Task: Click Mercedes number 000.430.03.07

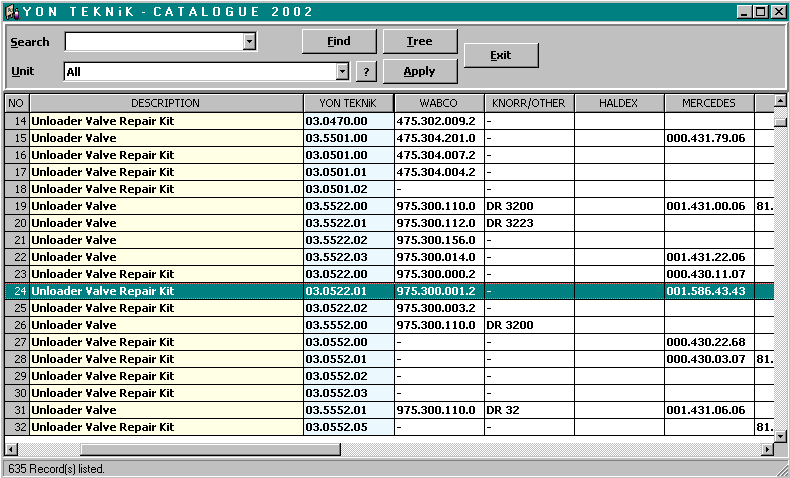Action: (705, 359)
